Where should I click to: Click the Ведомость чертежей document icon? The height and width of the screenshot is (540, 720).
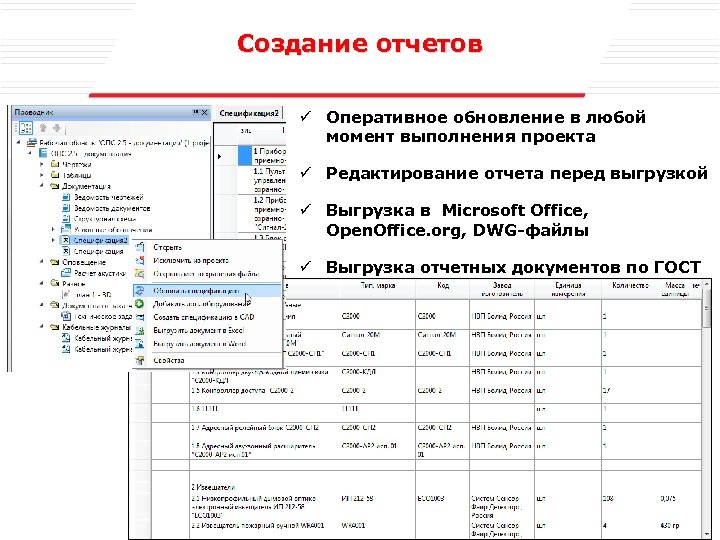coord(66,197)
